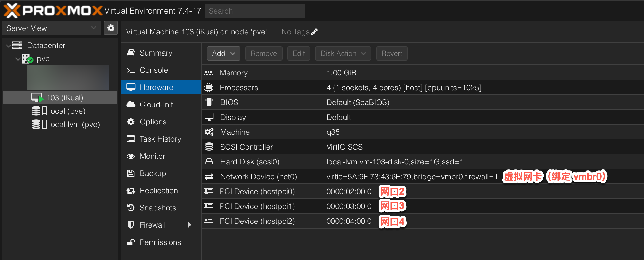Open the Server View settings gear
This screenshot has height=260, width=644.
coord(111,28)
